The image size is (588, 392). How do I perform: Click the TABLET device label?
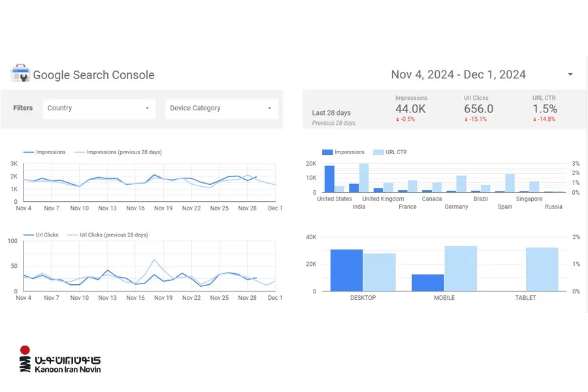[525, 298]
